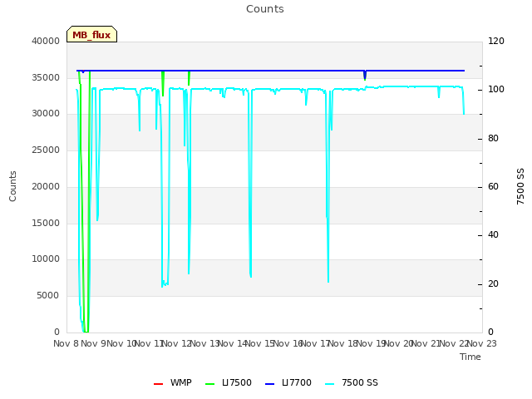Click the 20000 y-axis tick label

click(x=46, y=186)
